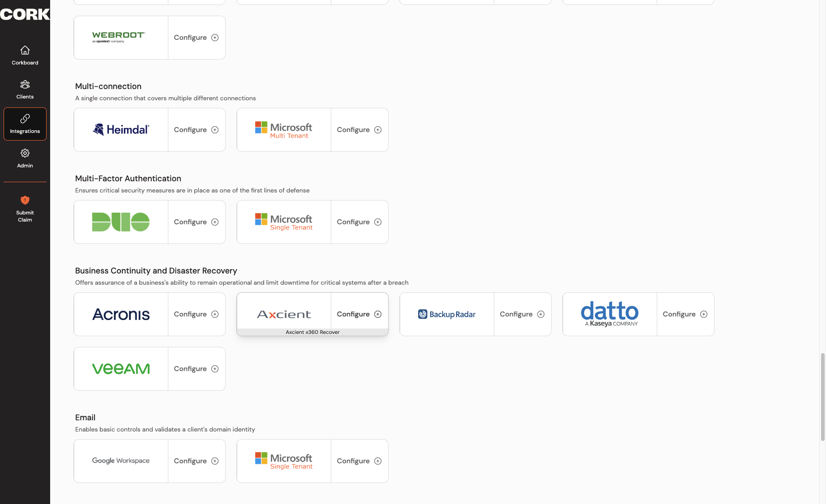Click the Email section heading
Image resolution: width=826 pixels, height=504 pixels.
pyautogui.click(x=85, y=418)
